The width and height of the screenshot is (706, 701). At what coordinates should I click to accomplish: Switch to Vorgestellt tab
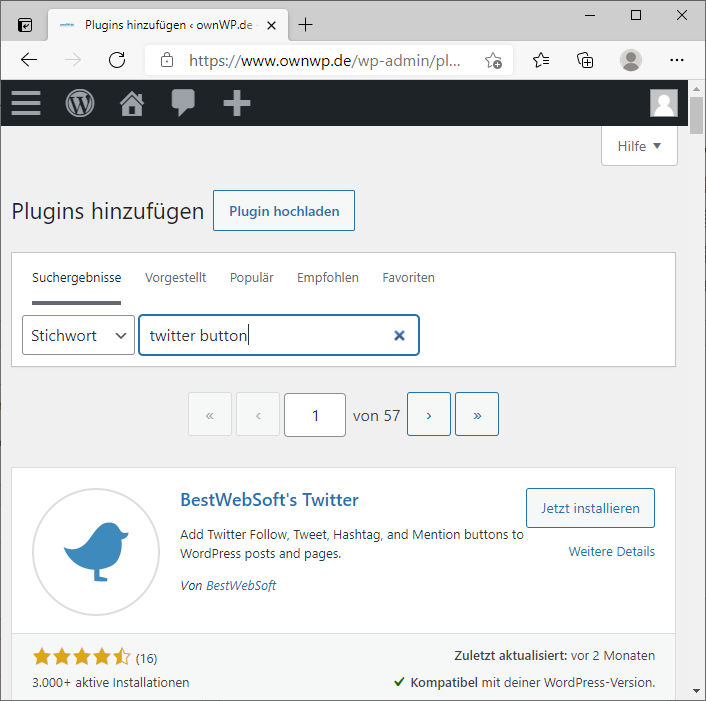176,277
